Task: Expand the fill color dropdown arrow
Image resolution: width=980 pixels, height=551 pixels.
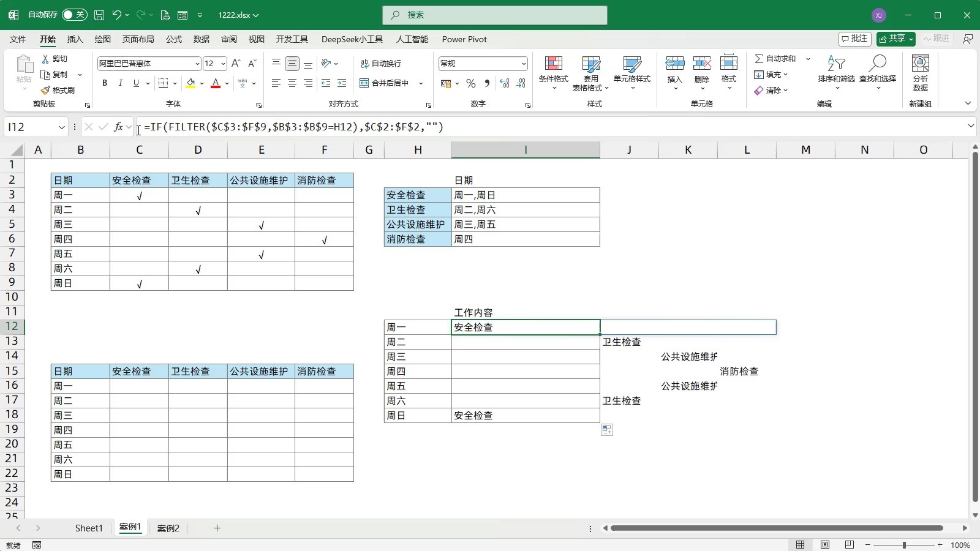Action: click(x=202, y=83)
